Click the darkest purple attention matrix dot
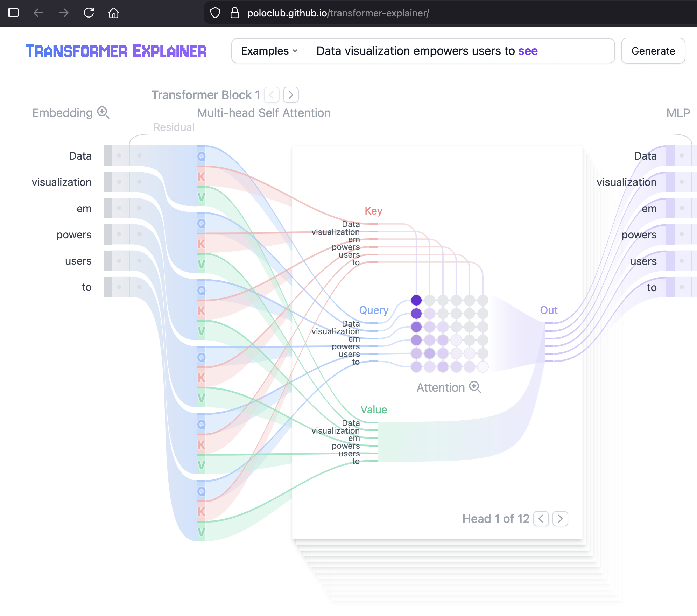The width and height of the screenshot is (697, 616). [x=416, y=300]
